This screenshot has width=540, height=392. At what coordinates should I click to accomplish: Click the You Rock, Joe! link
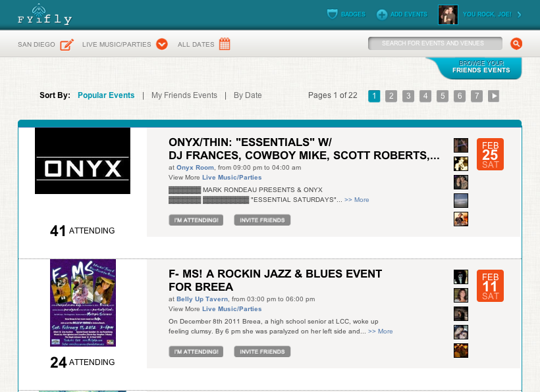click(487, 14)
